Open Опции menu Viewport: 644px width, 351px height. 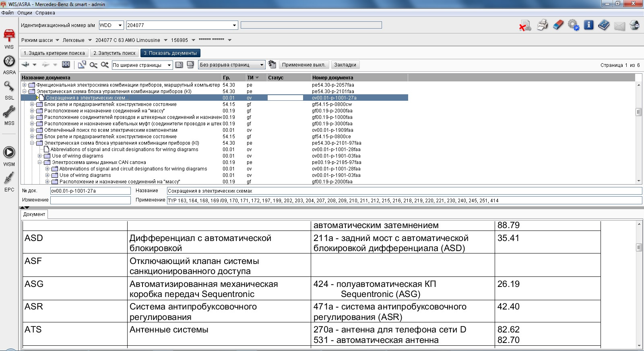click(x=25, y=13)
